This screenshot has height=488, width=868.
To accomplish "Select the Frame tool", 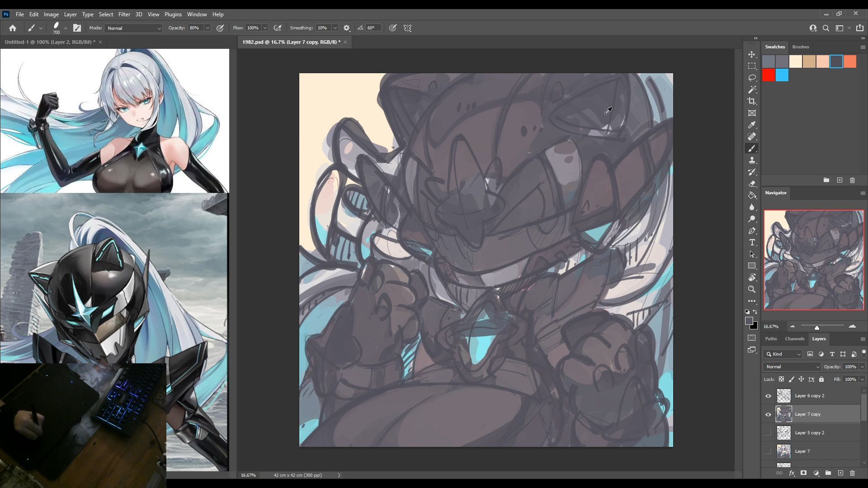I will tap(752, 113).
